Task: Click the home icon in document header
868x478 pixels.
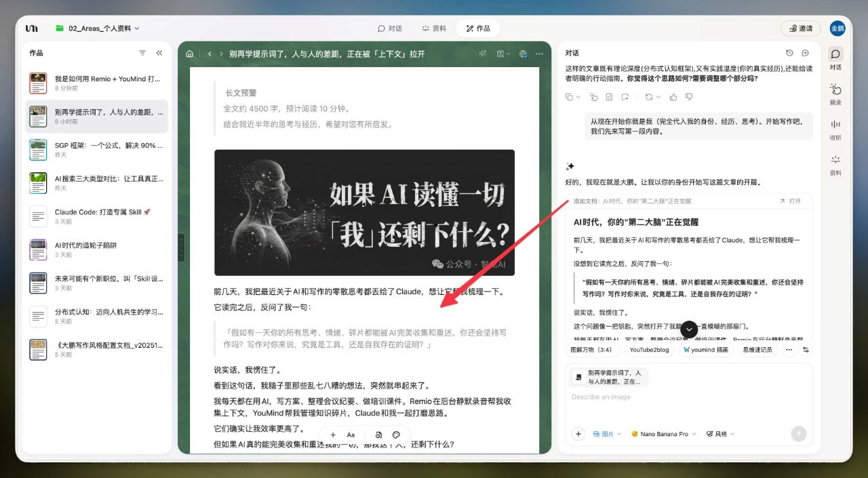Action: [x=189, y=54]
